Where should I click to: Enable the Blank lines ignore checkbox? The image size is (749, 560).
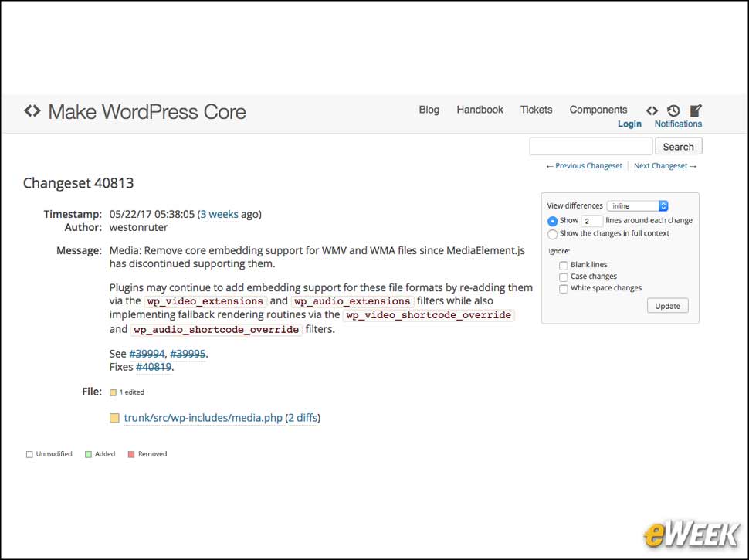564,265
